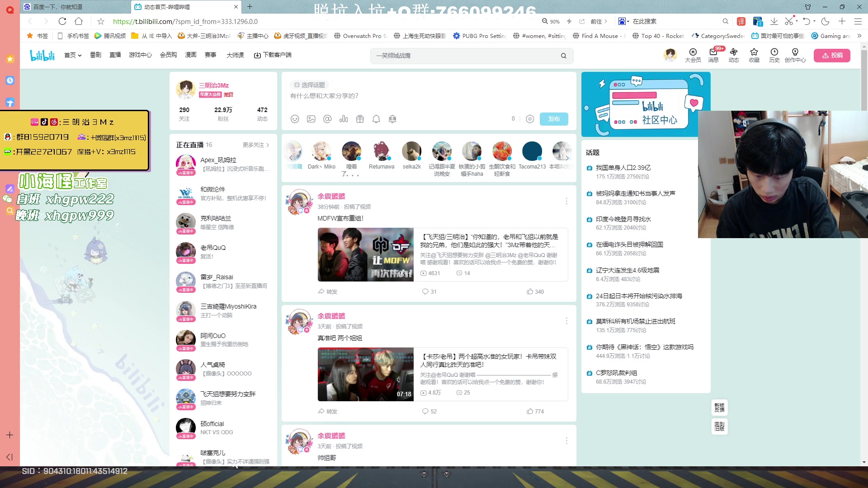This screenshot has height=488, width=868.
Task: Open 收藏 favorites star icon
Action: (754, 55)
